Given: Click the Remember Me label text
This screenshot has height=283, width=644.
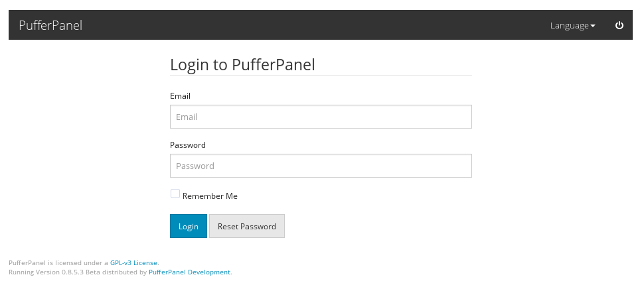Looking at the screenshot, I should pos(210,196).
